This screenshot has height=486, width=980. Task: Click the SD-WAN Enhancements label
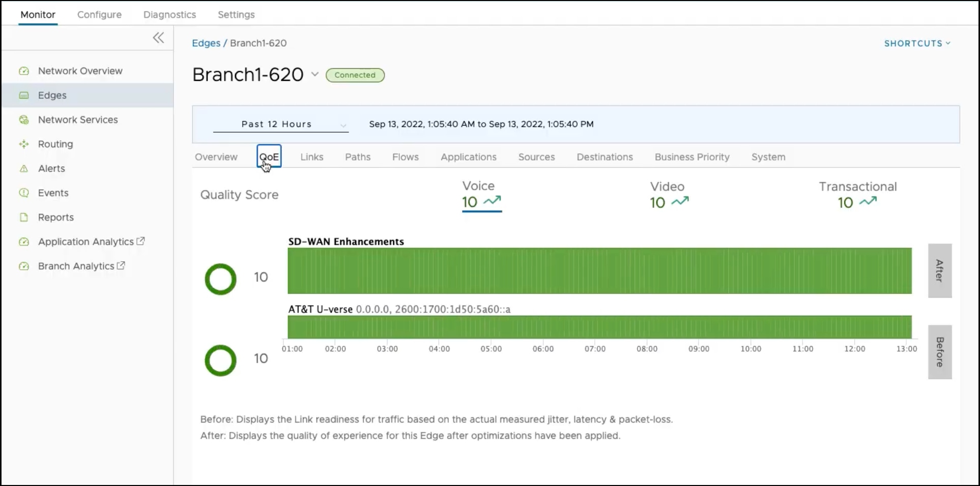(x=346, y=241)
